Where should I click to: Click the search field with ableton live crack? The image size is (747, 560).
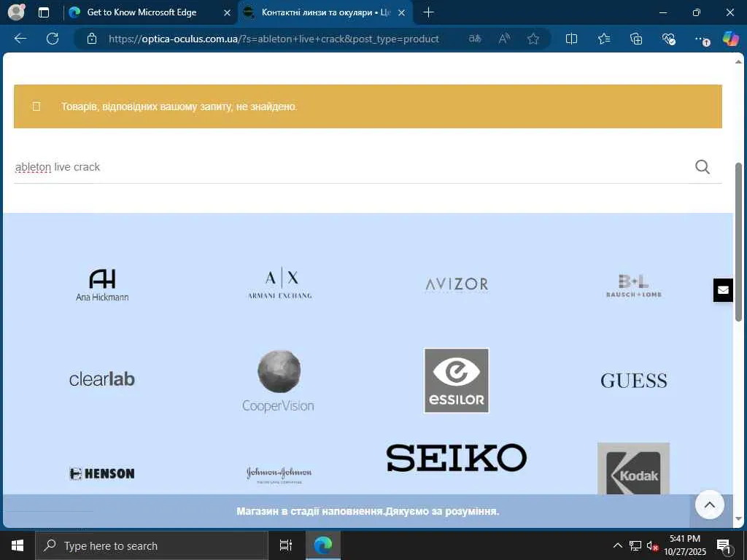[x=350, y=167]
